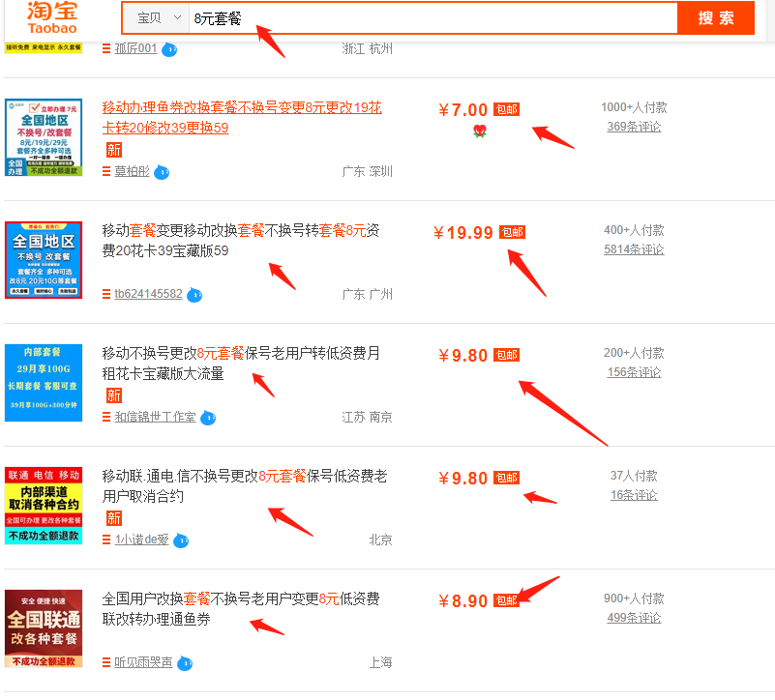Visit seller tb624145582 shop link
Viewport: 775px width, 700px height.
coord(148,294)
